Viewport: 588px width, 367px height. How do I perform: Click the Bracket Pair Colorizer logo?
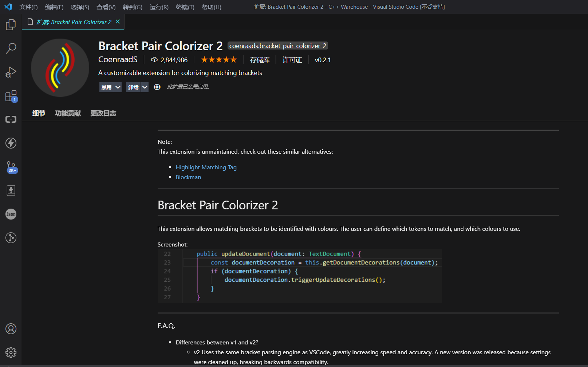click(x=60, y=68)
